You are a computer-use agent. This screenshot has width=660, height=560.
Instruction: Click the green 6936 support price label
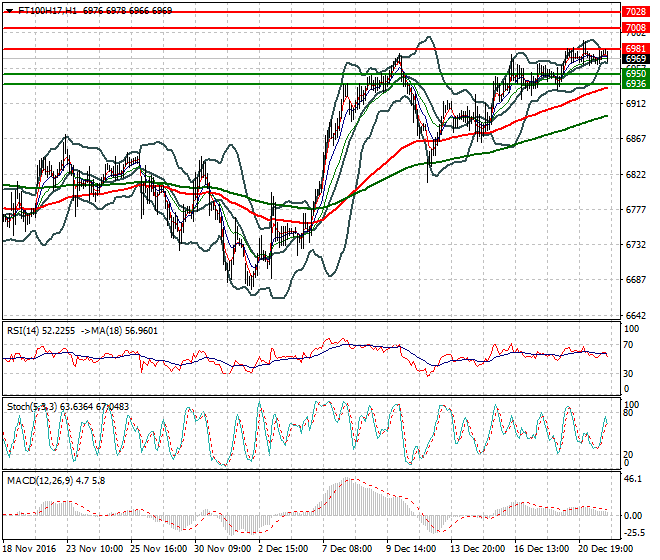click(636, 84)
